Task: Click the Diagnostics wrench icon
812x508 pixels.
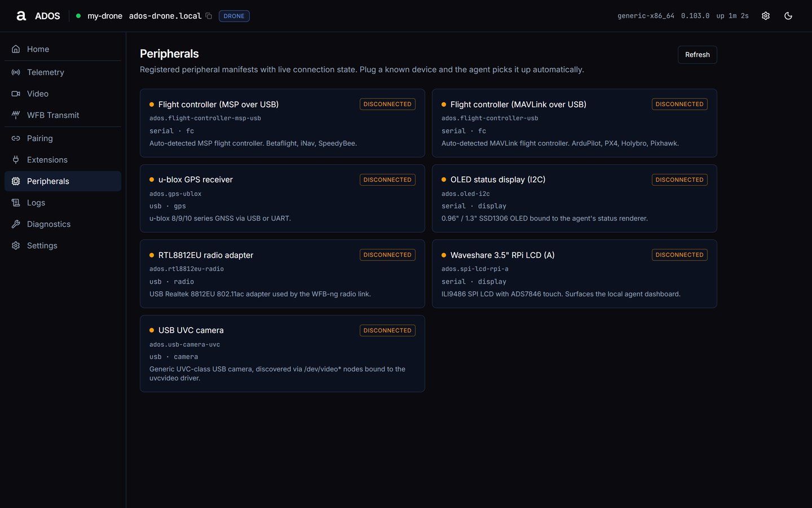Action: pos(16,224)
